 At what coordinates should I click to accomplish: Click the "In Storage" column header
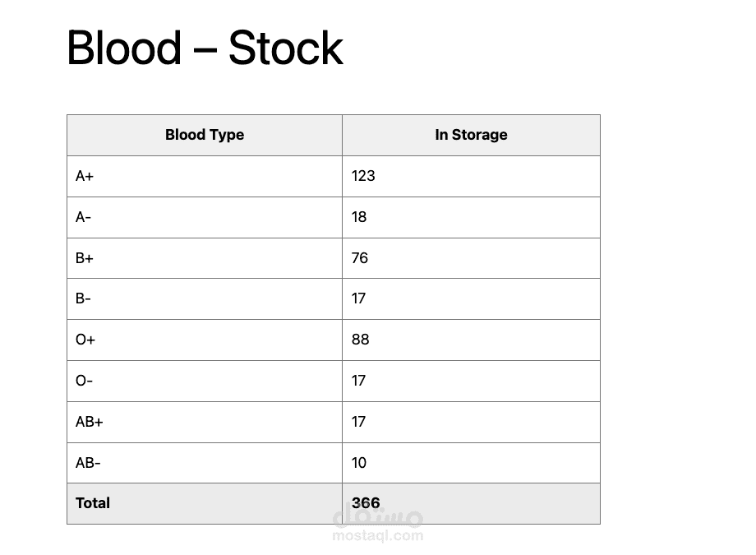[x=471, y=135]
